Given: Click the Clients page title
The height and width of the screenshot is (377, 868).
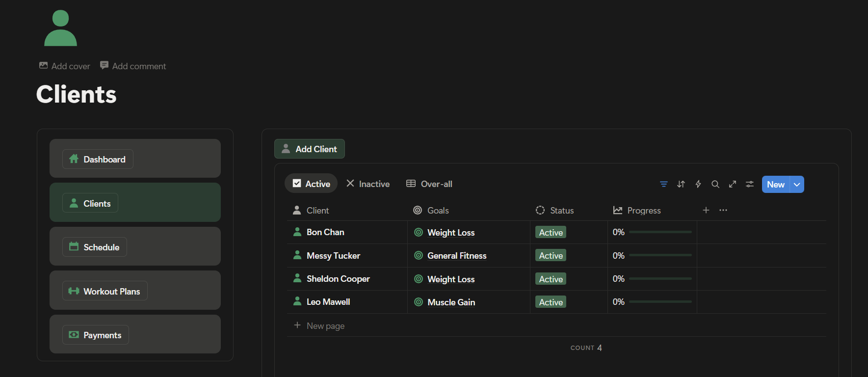Looking at the screenshot, I should click(x=77, y=94).
